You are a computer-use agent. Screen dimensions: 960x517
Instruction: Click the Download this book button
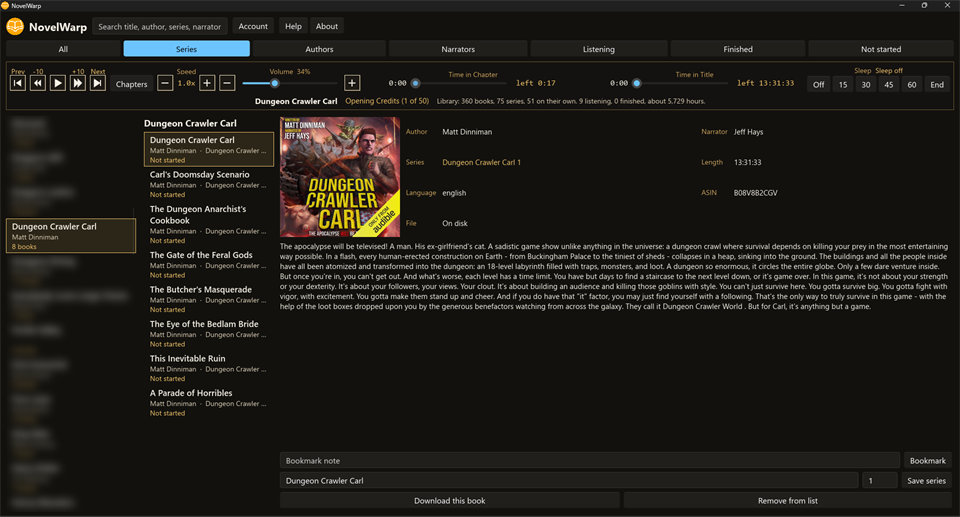pos(450,500)
